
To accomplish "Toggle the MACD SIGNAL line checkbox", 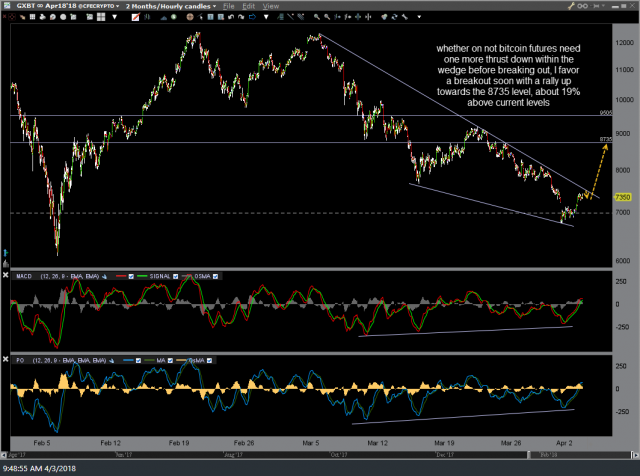I will (x=176, y=276).
